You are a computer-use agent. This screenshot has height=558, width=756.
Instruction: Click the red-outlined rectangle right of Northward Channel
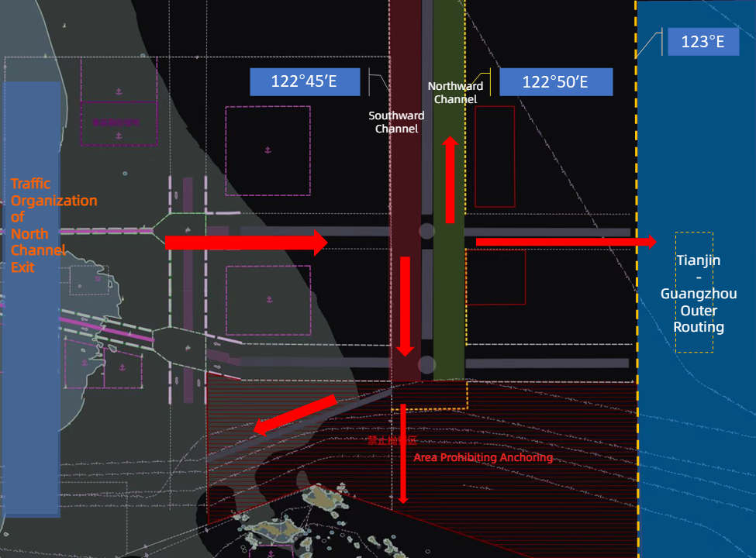pyautogui.click(x=495, y=157)
